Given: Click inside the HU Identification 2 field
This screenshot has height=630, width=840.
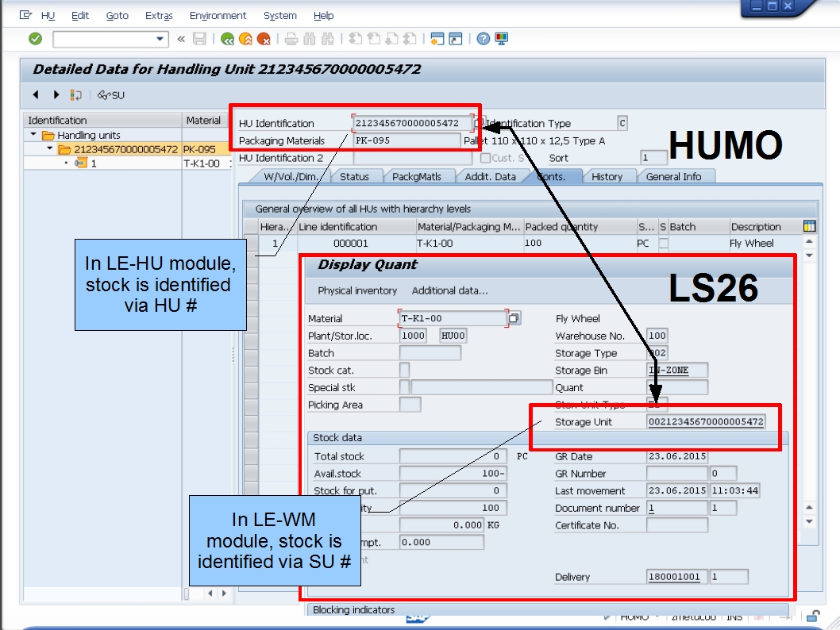Looking at the screenshot, I should coord(413,157).
